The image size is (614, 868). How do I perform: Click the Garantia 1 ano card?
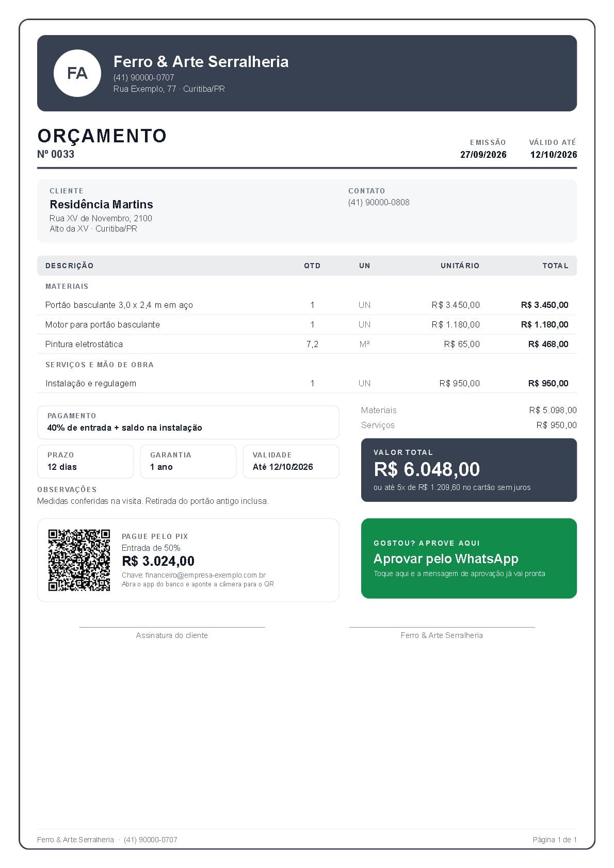pyautogui.click(x=188, y=462)
